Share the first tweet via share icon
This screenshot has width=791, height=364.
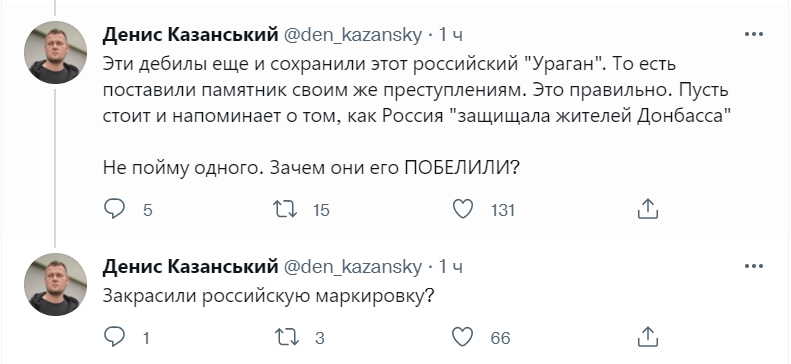click(x=648, y=209)
